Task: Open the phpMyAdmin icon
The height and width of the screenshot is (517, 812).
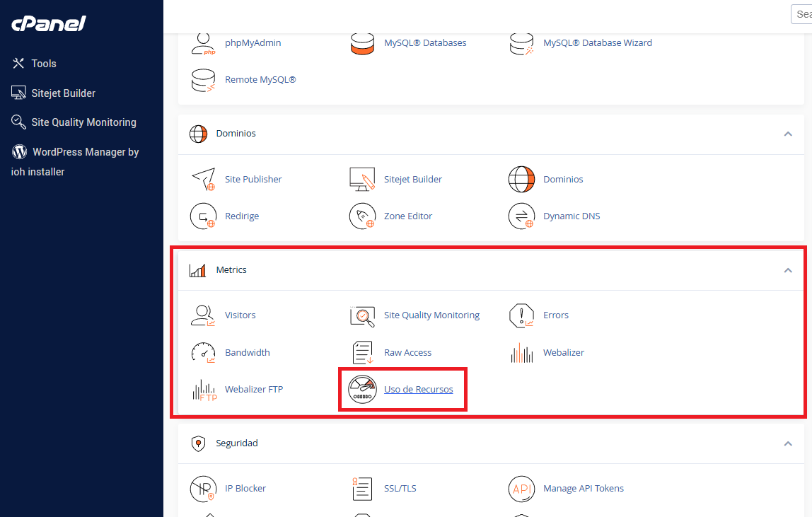Action: (x=203, y=44)
